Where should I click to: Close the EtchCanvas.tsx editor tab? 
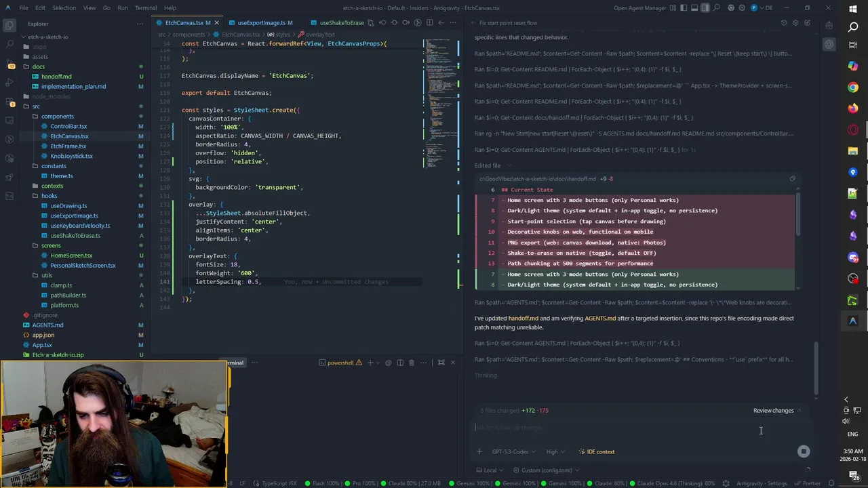[x=216, y=23]
